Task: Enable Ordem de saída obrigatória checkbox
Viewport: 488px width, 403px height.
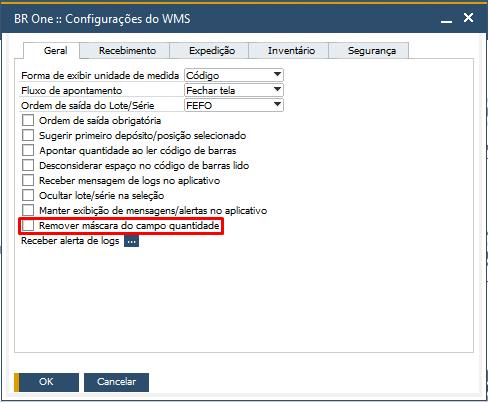Action: pos(28,120)
